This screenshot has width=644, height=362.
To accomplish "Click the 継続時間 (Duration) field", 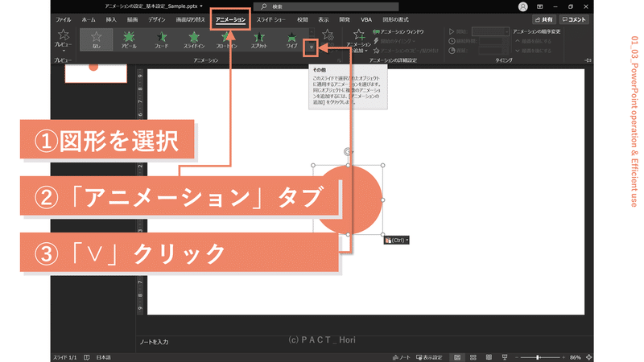I will pyautogui.click(x=493, y=41).
